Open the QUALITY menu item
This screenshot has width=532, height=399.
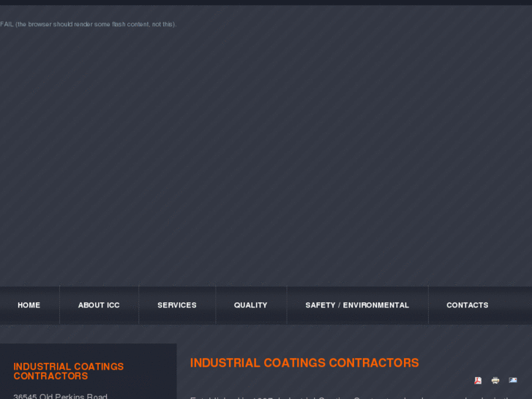(251, 305)
